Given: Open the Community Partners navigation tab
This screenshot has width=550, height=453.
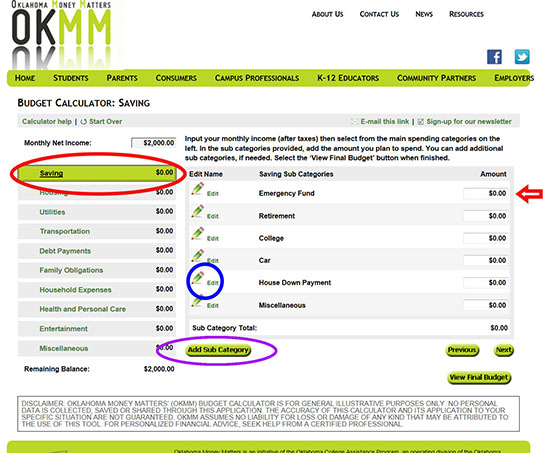Looking at the screenshot, I should [x=436, y=78].
